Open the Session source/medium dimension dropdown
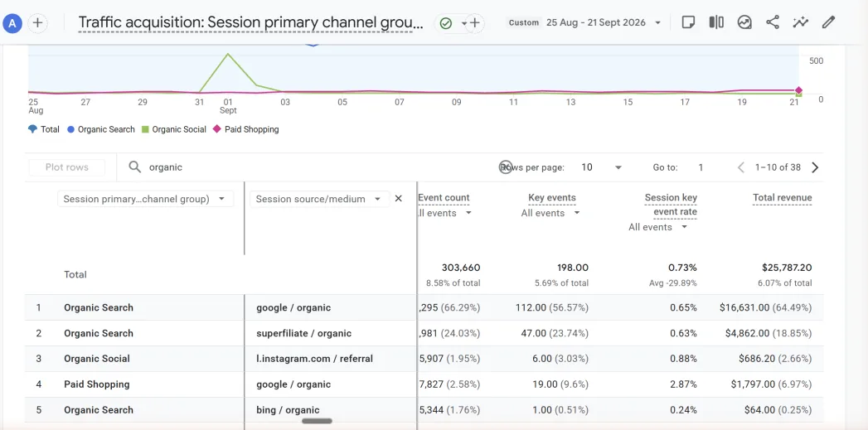This screenshot has width=868, height=430. [x=319, y=199]
